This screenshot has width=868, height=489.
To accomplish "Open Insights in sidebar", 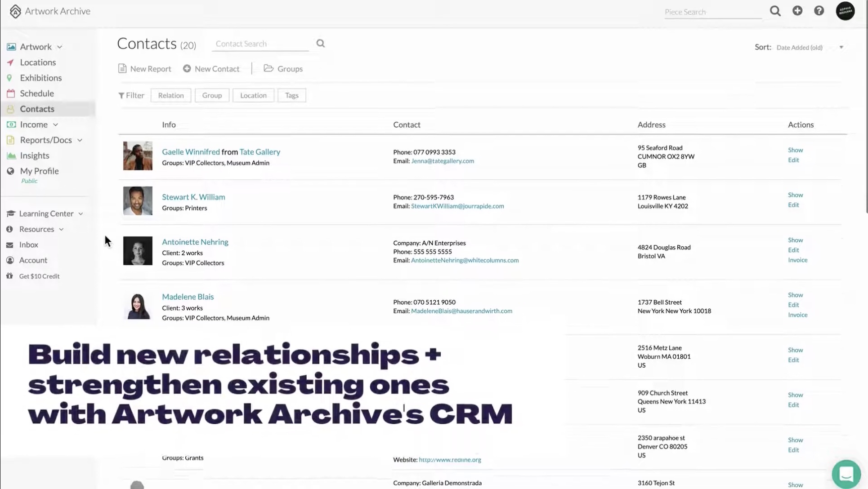I will click(35, 156).
